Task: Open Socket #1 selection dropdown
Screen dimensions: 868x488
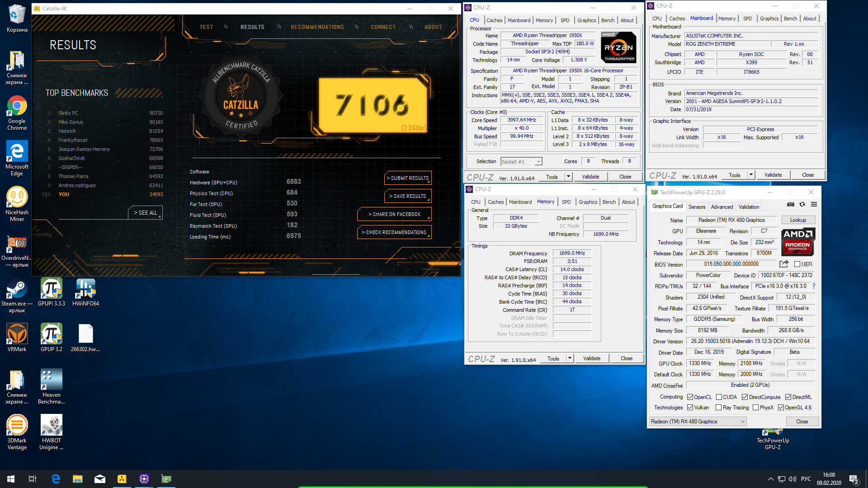Action: 521,162
